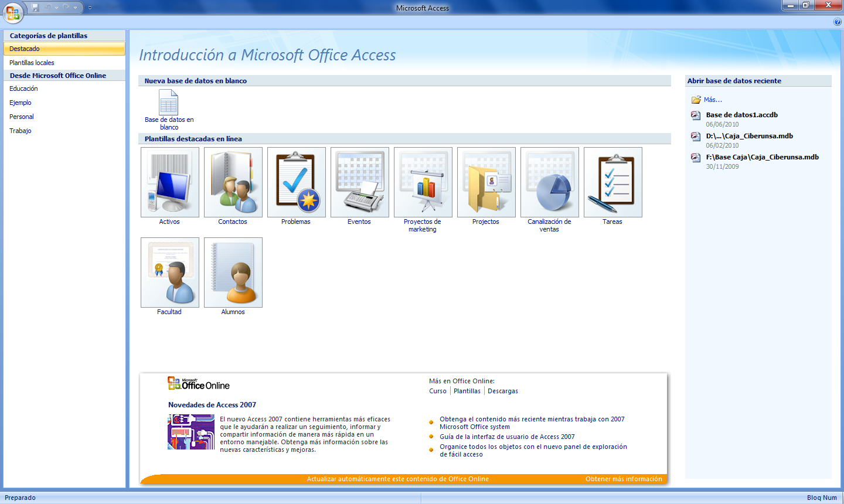Open the Undo dropdown arrow

56,7
